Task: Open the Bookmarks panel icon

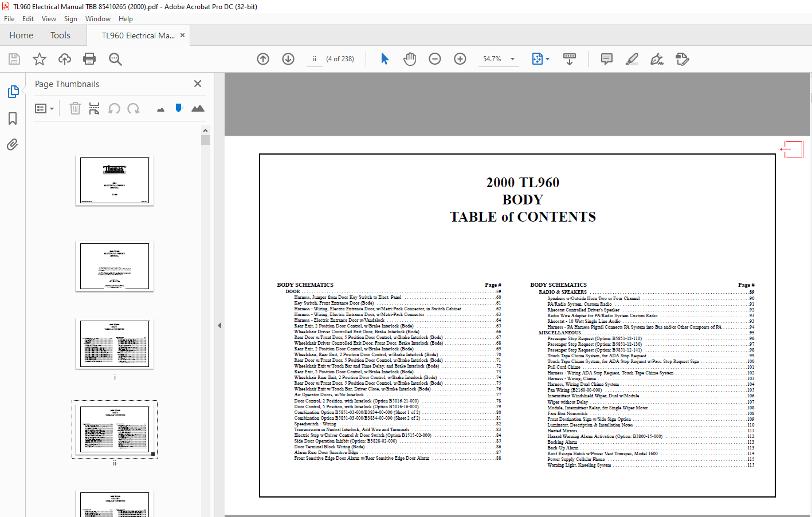Action: point(13,119)
